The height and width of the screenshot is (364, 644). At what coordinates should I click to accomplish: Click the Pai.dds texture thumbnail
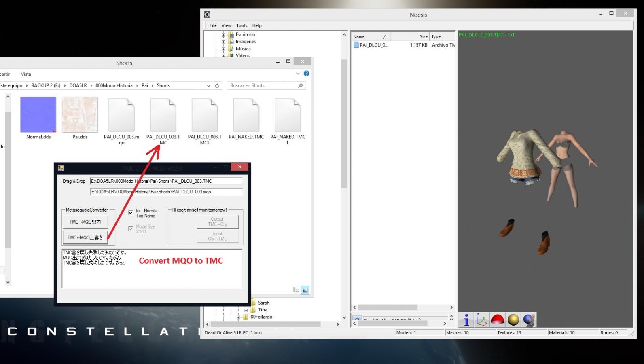pos(80,115)
